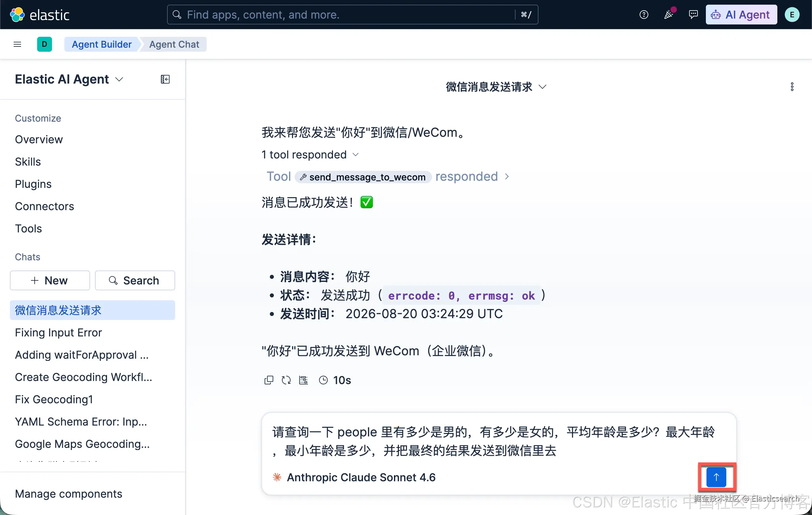Toggle the hamburger navigation menu
The width and height of the screenshot is (812, 515).
pyautogui.click(x=17, y=44)
